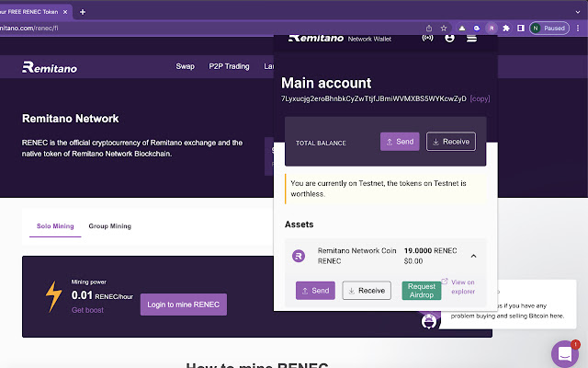Click the lightning bolt mining power icon

(x=53, y=296)
